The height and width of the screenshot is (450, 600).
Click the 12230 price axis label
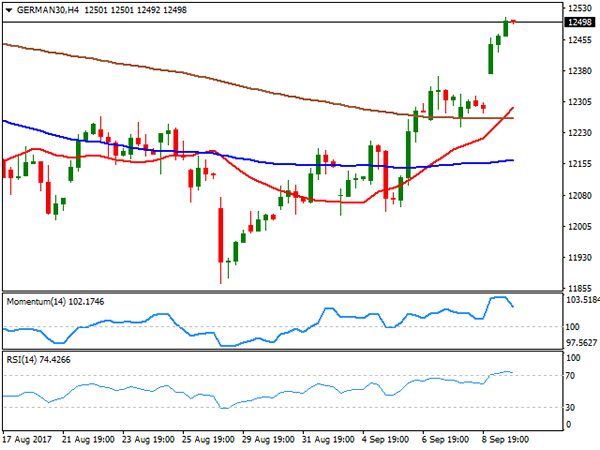click(580, 133)
